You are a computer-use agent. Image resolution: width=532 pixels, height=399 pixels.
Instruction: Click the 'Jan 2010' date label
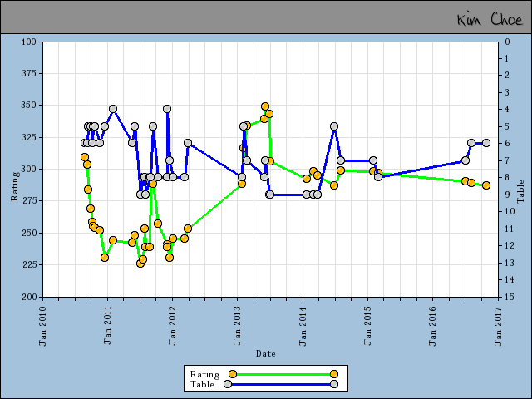pyautogui.click(x=42, y=326)
